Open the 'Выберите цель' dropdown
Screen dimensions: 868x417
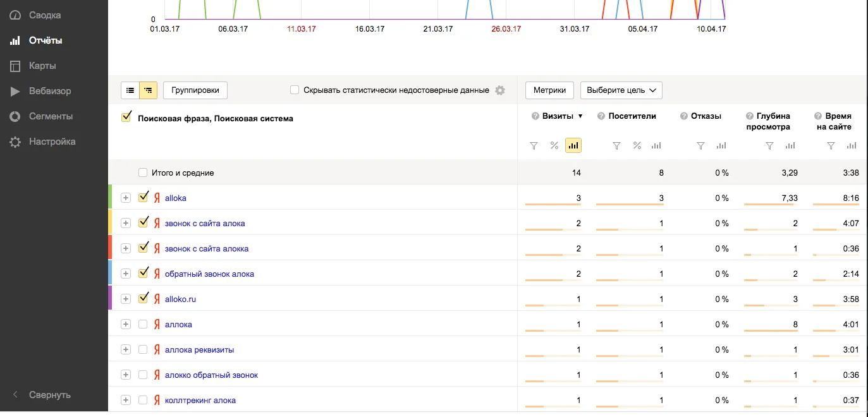[x=621, y=90]
